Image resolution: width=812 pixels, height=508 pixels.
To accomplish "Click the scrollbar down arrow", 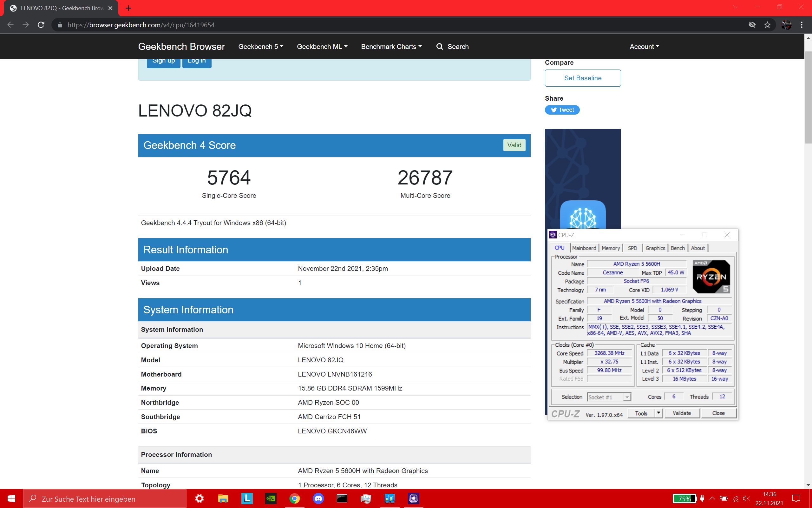I will pyautogui.click(x=808, y=485).
